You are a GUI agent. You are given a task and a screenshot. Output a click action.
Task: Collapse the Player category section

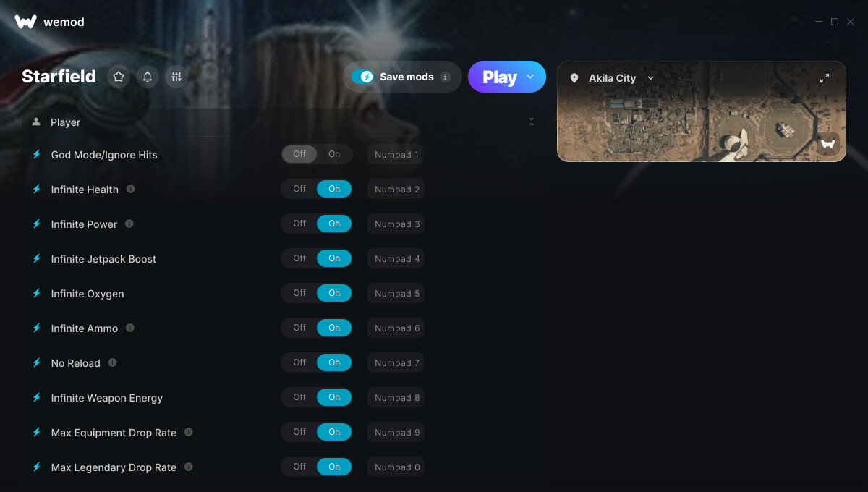(532, 122)
